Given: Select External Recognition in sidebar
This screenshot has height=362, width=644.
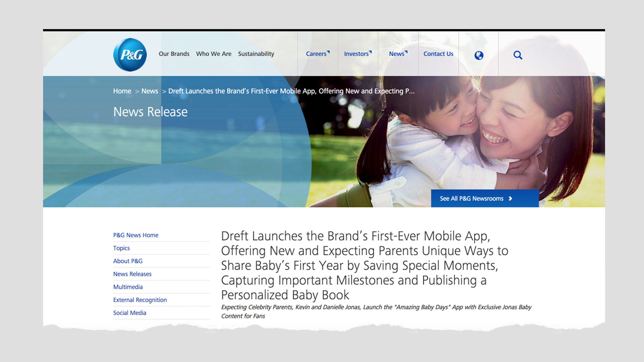Looking at the screenshot, I should pyautogui.click(x=140, y=300).
